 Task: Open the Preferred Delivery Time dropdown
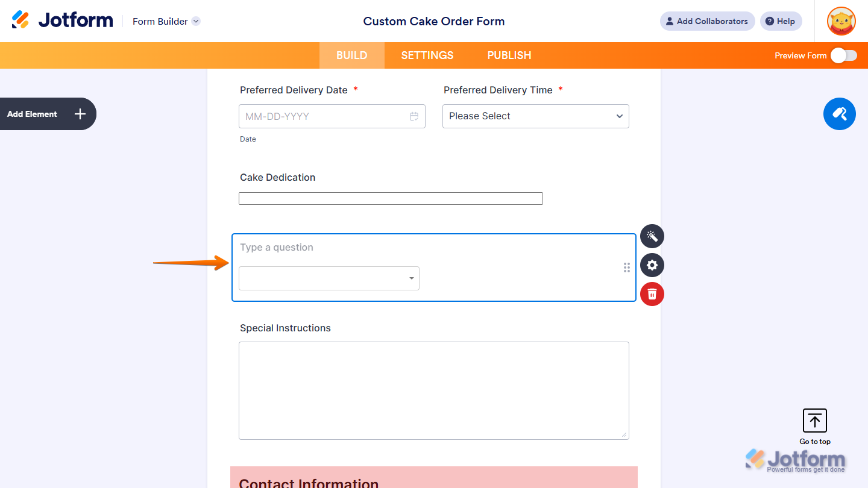click(x=535, y=116)
